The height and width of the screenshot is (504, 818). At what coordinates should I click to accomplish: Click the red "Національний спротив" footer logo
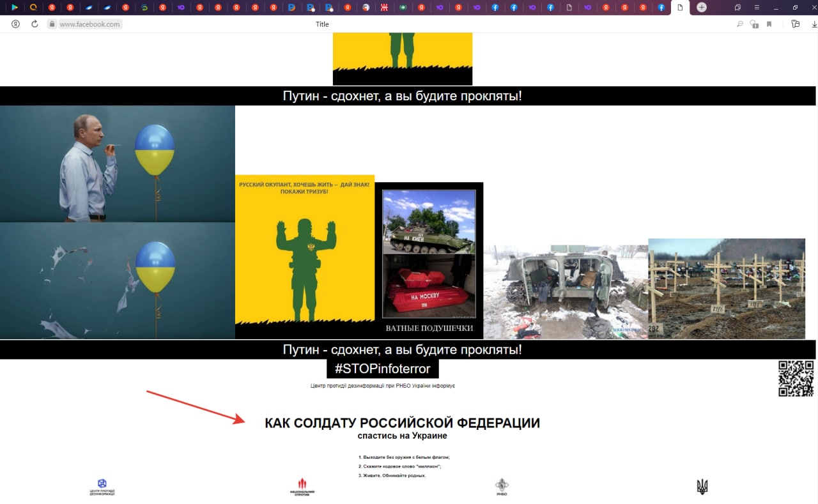pos(302,487)
